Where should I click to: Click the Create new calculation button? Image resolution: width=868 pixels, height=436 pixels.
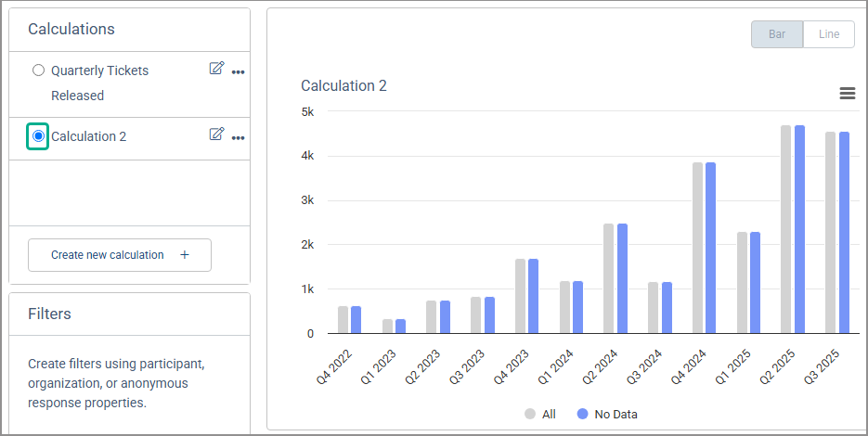tap(120, 255)
